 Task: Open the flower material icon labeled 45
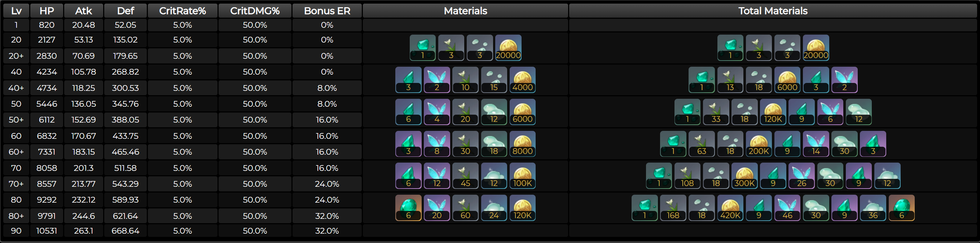pyautogui.click(x=465, y=176)
